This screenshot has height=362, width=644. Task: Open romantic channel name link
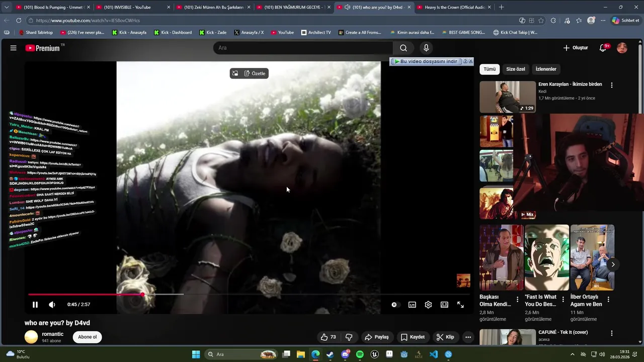click(x=52, y=334)
